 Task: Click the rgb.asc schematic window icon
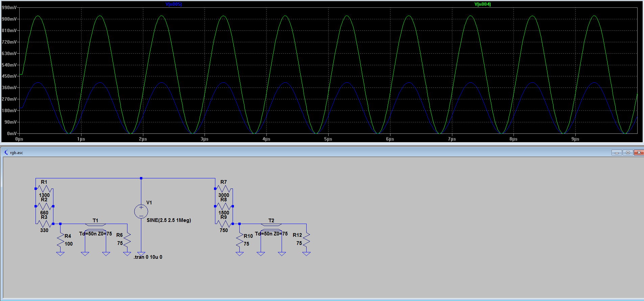click(x=6, y=152)
